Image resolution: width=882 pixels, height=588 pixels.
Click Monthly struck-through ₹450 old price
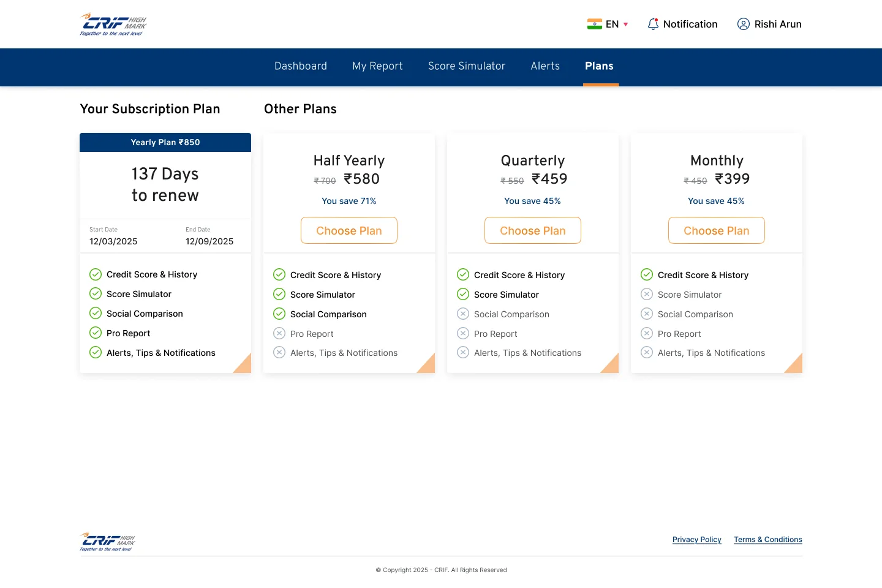pos(695,181)
